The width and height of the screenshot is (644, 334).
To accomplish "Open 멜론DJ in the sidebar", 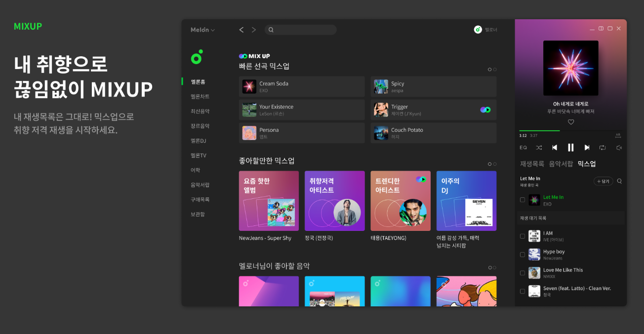I will 199,141.
